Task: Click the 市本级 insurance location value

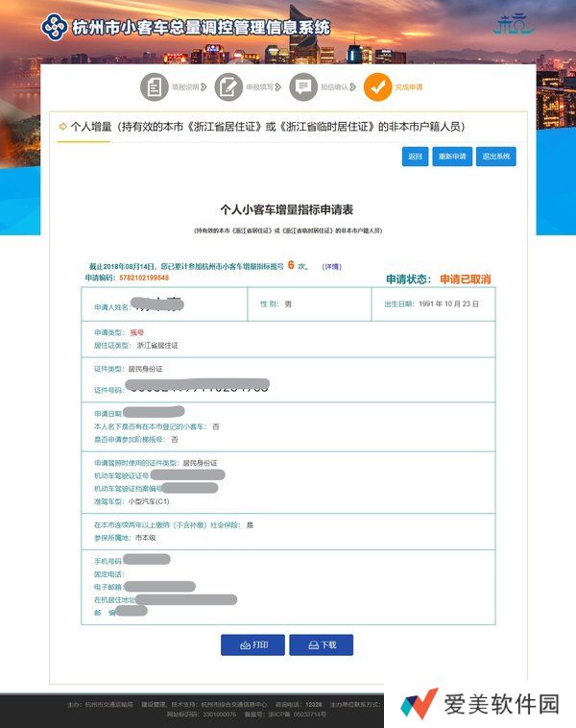Action: [x=145, y=538]
